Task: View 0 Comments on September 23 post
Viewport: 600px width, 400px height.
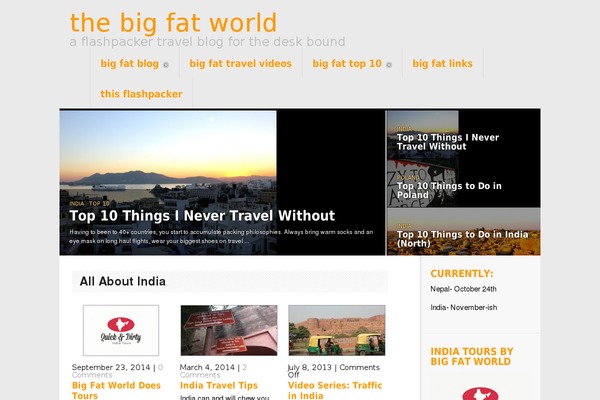Action: [117, 371]
